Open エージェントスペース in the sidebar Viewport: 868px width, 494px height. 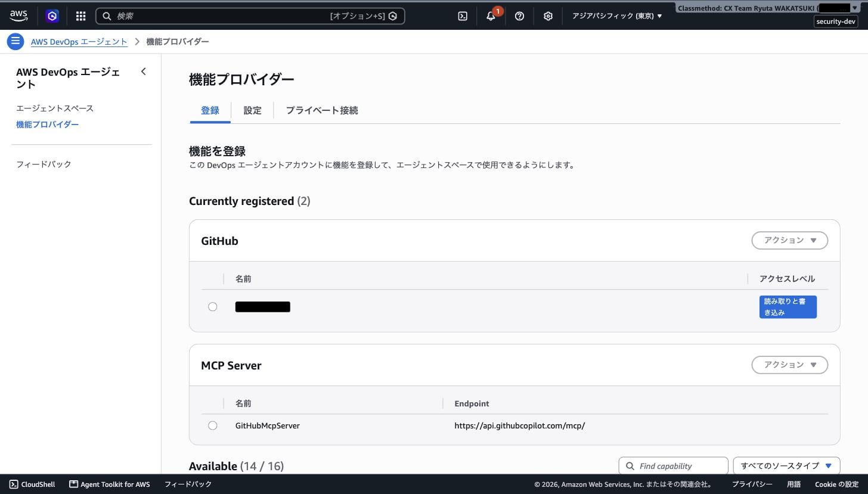55,108
